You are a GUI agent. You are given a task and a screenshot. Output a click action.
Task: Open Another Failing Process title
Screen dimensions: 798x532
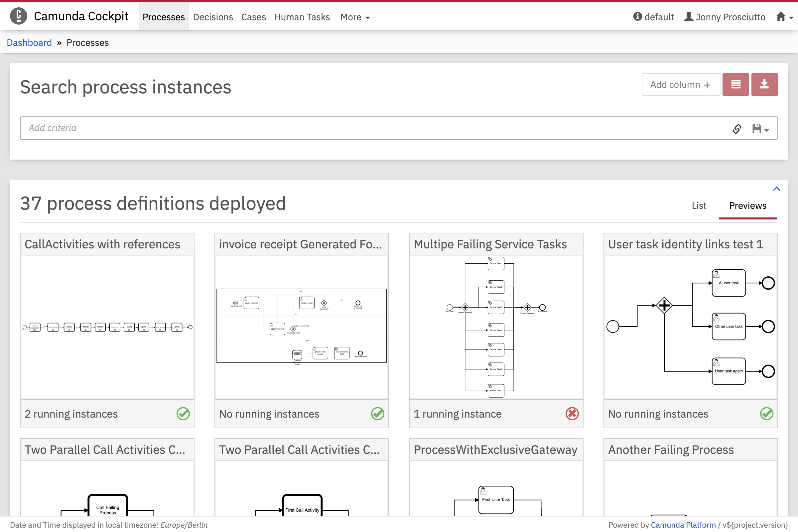click(671, 450)
